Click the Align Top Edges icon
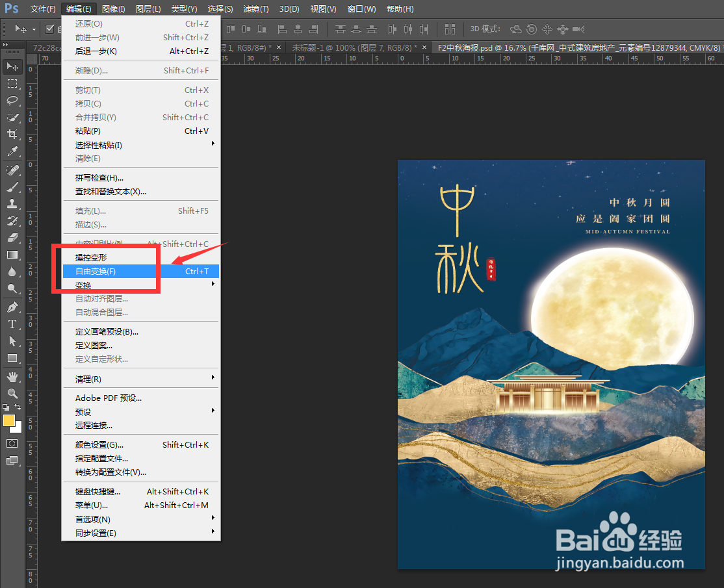 [x=231, y=29]
